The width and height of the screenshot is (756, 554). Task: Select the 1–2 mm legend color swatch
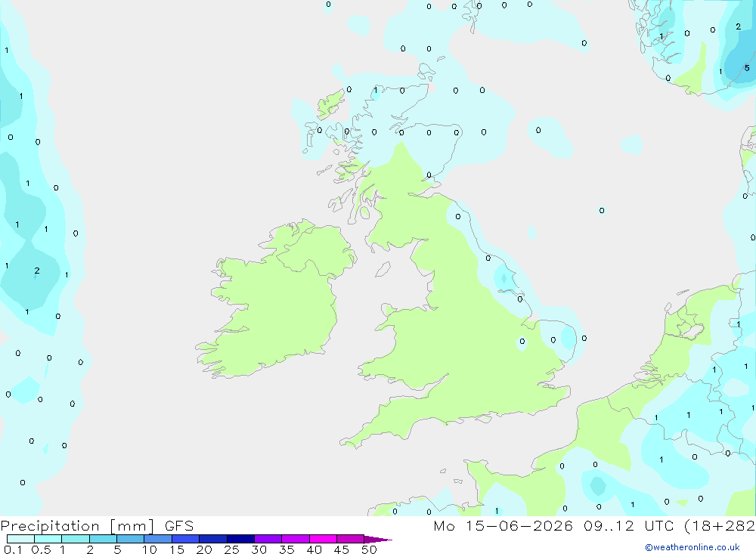pos(76,539)
